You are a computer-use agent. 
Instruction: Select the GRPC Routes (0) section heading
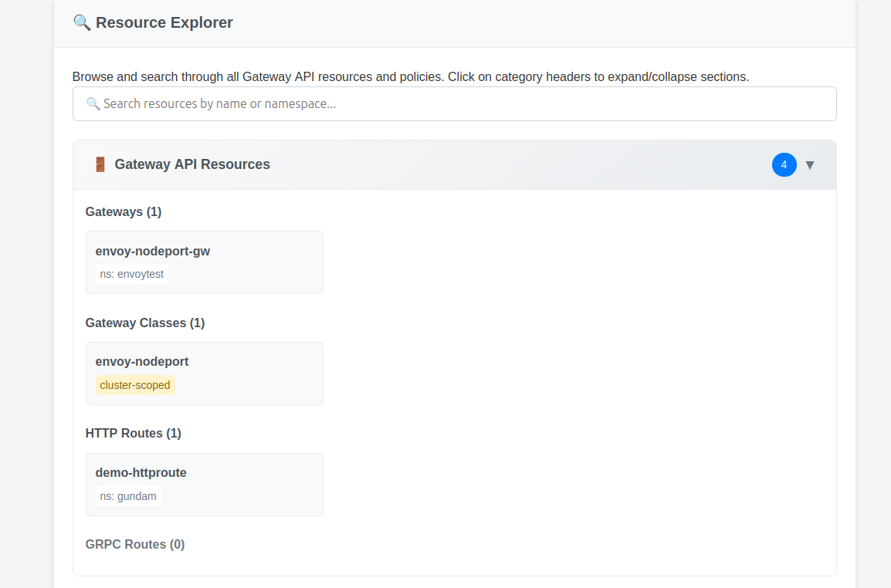(x=135, y=544)
